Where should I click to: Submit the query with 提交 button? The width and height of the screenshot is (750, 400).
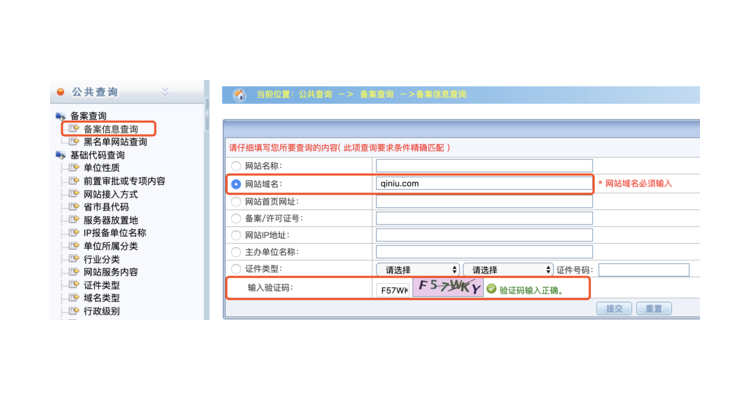click(x=614, y=309)
